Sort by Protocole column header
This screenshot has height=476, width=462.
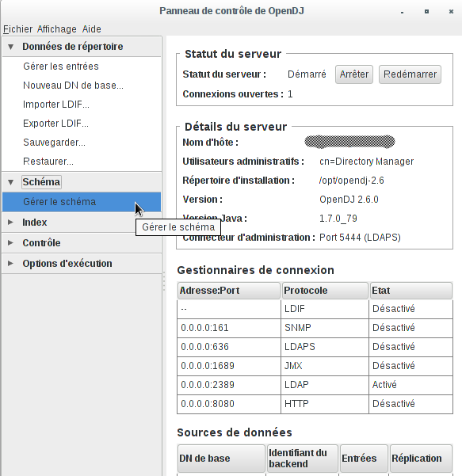point(325,291)
